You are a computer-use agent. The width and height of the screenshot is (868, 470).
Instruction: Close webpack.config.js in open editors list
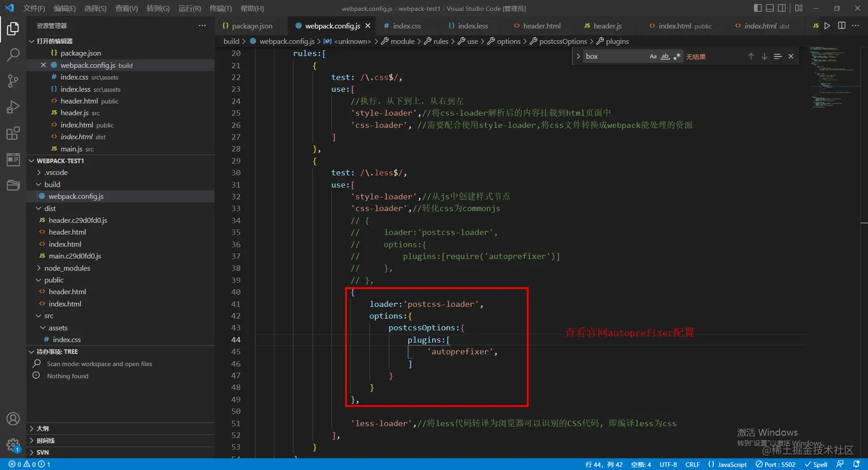click(x=43, y=65)
